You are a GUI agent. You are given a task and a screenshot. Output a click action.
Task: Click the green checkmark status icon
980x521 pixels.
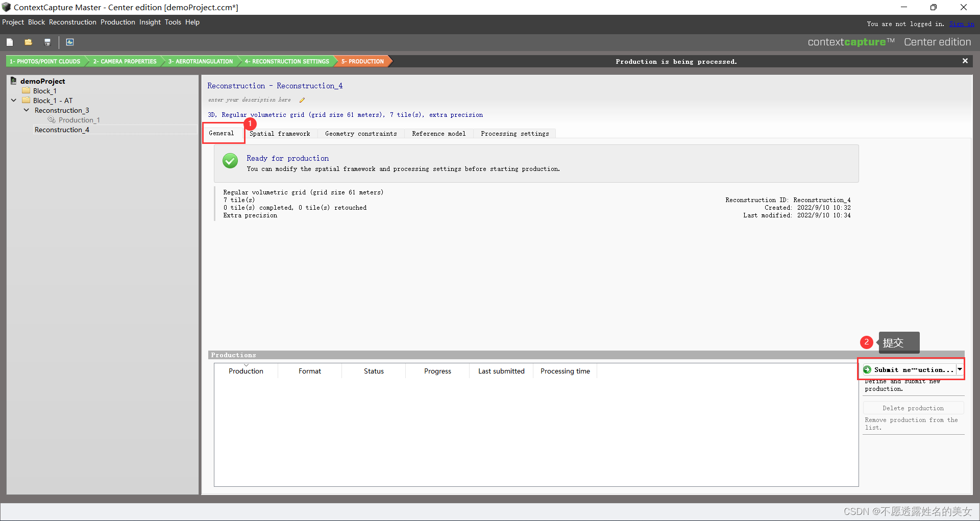(x=230, y=161)
